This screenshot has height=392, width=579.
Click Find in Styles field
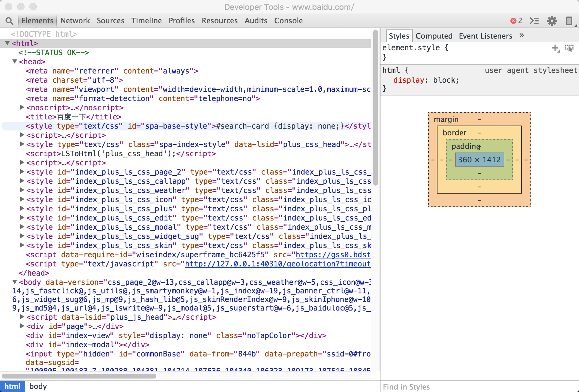(x=479, y=387)
